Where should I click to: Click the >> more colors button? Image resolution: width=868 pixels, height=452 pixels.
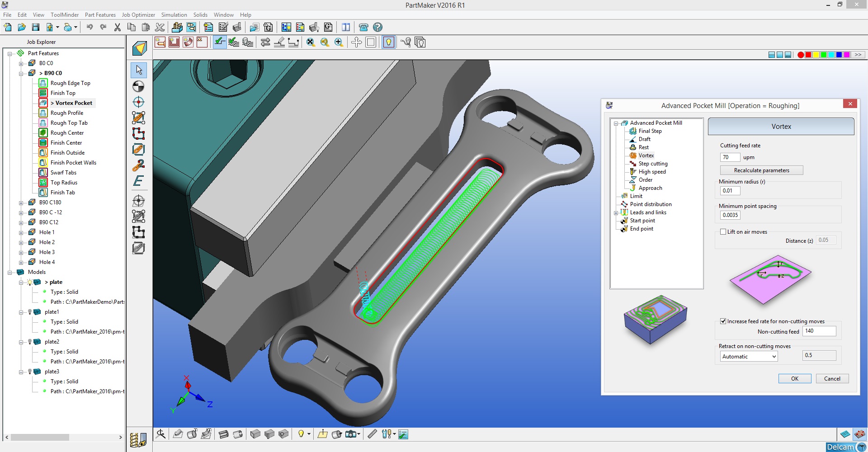pyautogui.click(x=858, y=55)
